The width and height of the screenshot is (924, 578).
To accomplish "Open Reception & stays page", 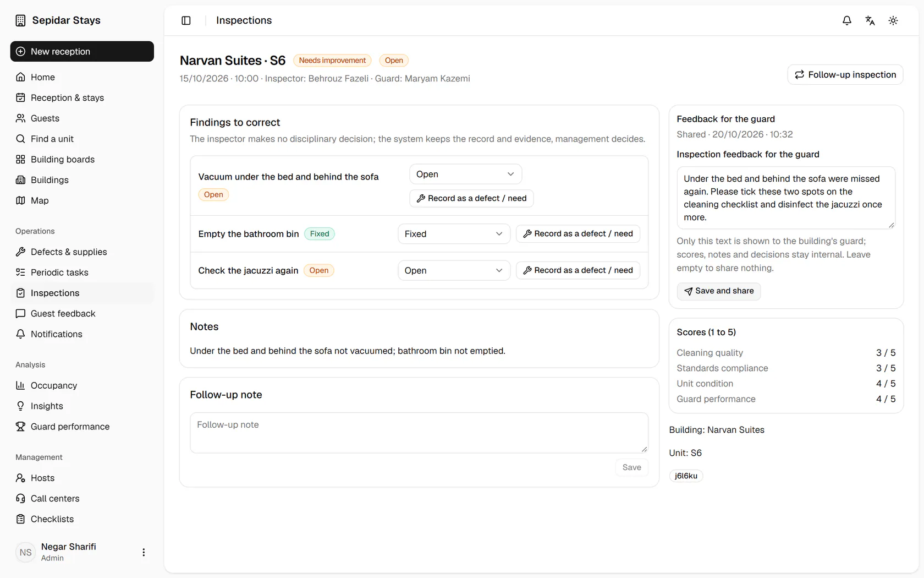I will click(x=82, y=97).
